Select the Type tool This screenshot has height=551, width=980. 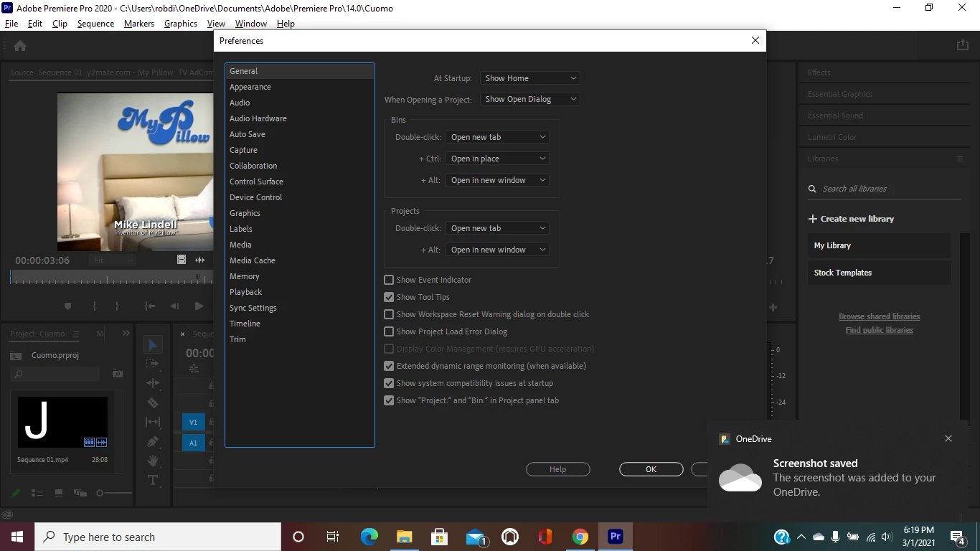[153, 480]
